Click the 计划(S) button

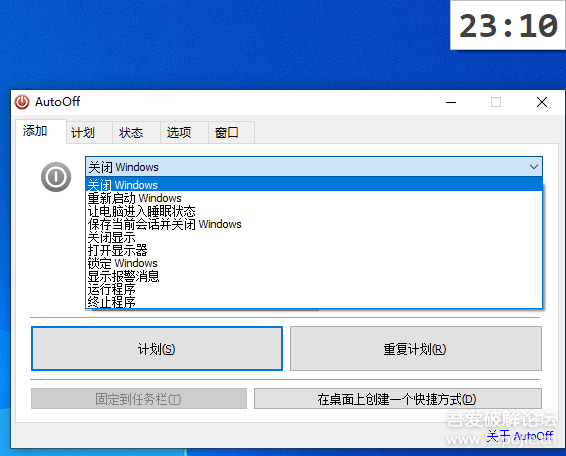(x=157, y=349)
